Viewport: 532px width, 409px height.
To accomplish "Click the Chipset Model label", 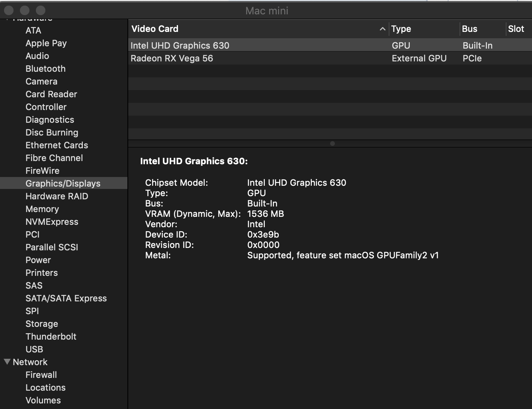I will click(x=176, y=183).
